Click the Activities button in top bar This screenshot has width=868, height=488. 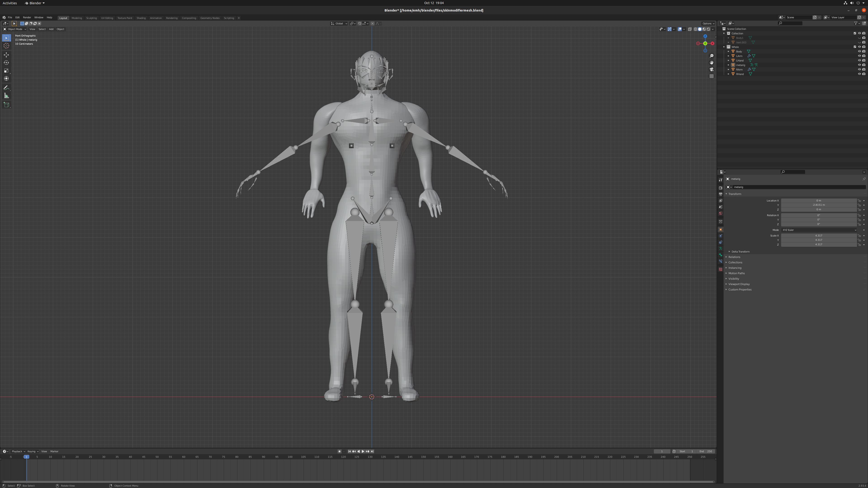[x=10, y=3]
